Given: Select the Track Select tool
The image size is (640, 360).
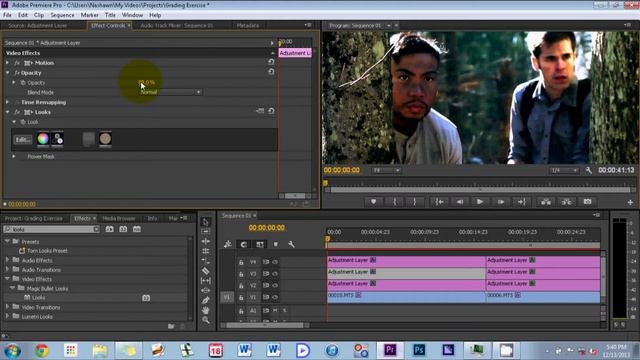Looking at the screenshot, I should 206,231.
